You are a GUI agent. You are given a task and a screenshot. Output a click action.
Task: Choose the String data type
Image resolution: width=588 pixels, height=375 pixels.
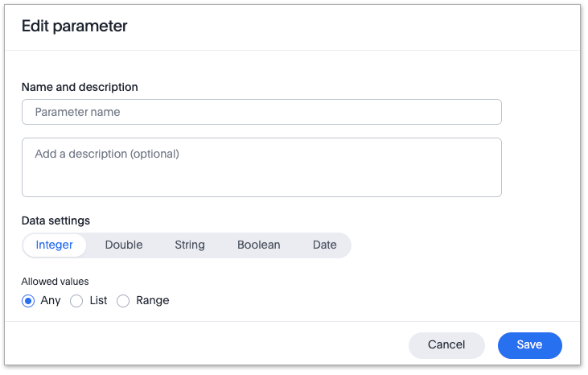[190, 245]
